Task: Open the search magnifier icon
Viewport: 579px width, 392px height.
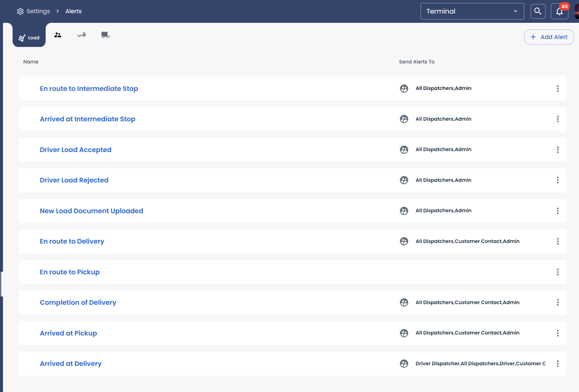Action: click(x=538, y=11)
